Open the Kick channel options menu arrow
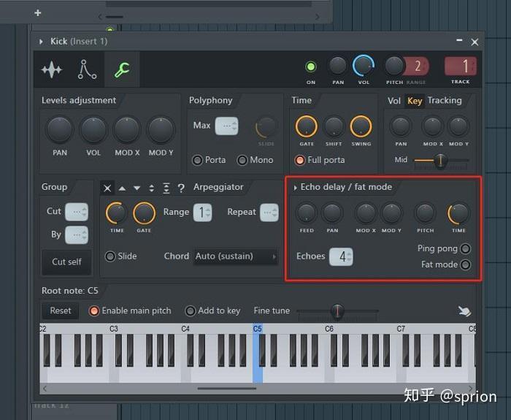 [x=41, y=42]
